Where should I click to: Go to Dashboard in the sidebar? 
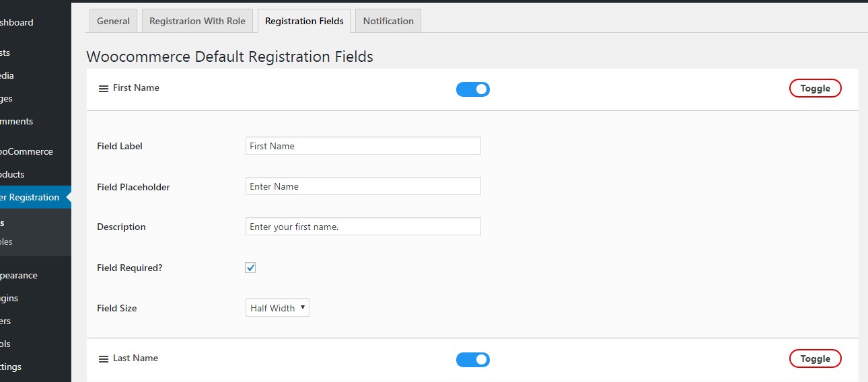(x=17, y=22)
